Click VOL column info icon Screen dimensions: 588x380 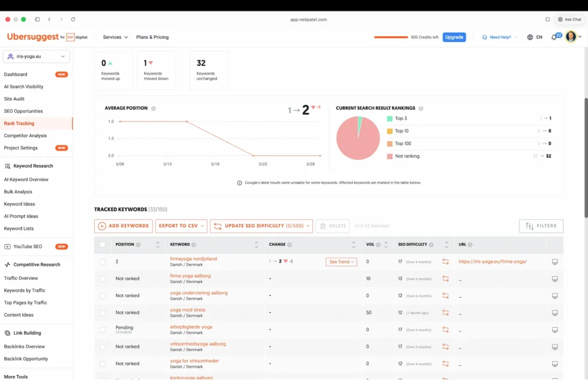[x=378, y=245]
